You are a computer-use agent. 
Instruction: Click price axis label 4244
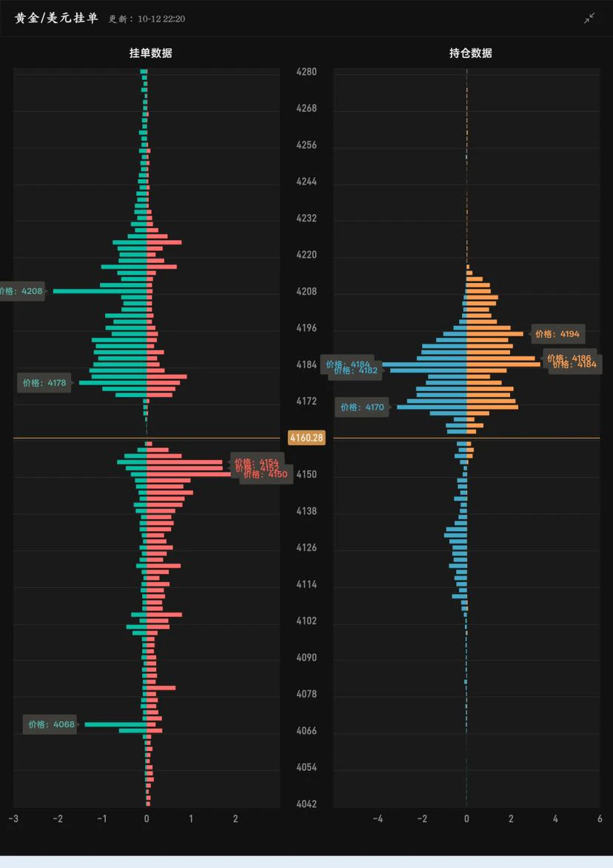click(306, 181)
